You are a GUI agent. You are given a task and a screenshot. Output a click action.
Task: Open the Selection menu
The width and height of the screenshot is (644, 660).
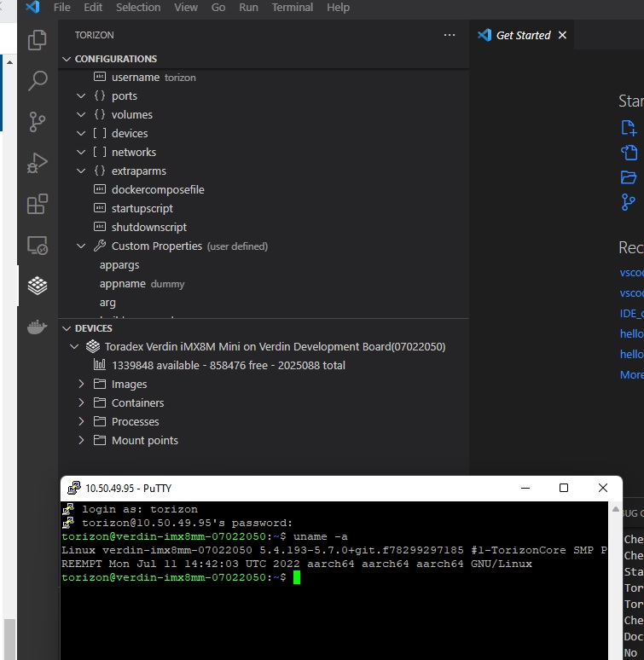138,8
